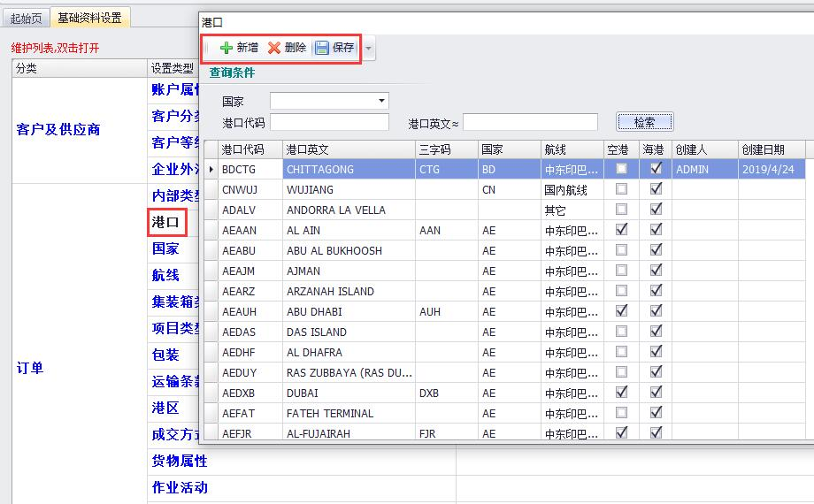814x504 pixels.
Task: Open 包装 in the settings list
Action: pyautogui.click(x=165, y=355)
